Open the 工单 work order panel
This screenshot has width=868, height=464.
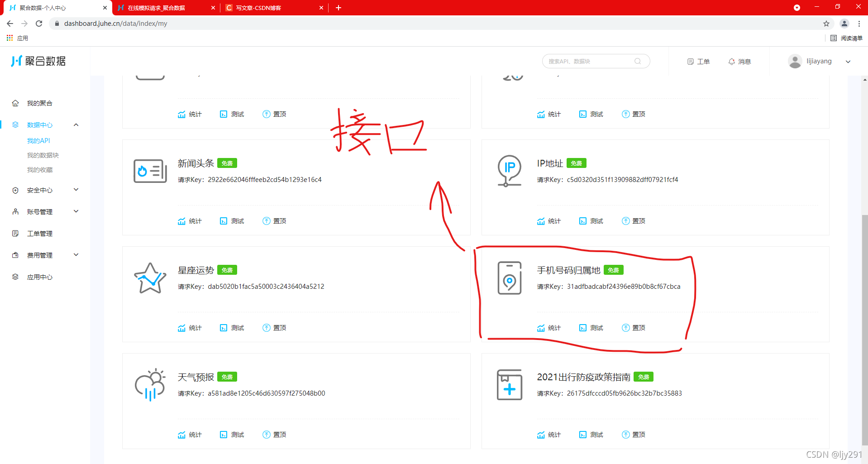point(698,61)
